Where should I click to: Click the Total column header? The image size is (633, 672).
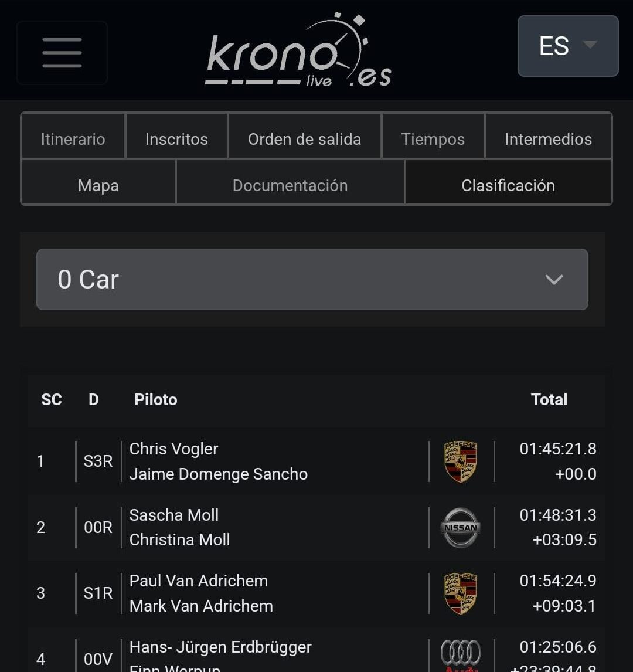coord(549,399)
